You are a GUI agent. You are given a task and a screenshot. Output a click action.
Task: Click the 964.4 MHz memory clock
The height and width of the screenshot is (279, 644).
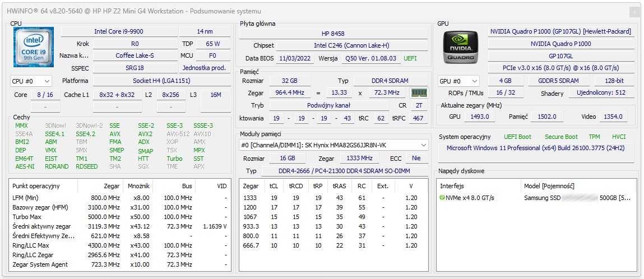(290, 93)
